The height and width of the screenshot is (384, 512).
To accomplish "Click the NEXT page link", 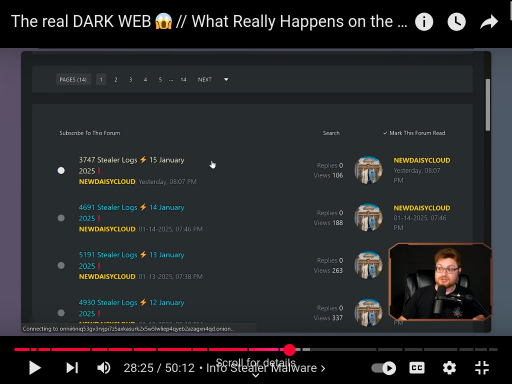I will point(205,80).
